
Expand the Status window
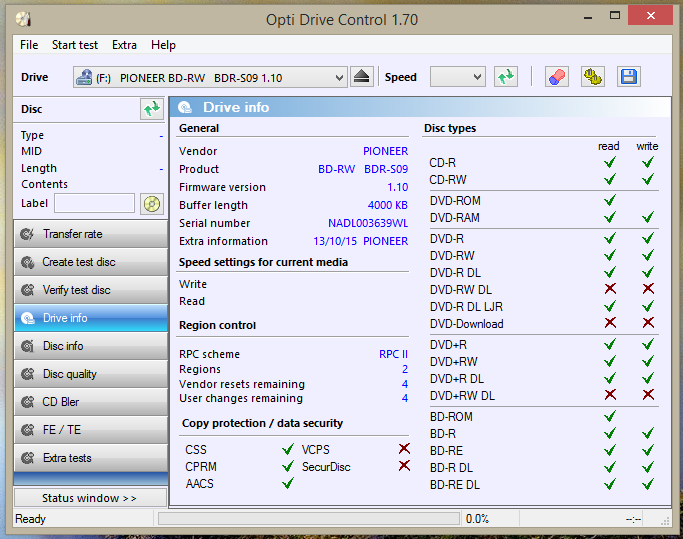pos(90,498)
